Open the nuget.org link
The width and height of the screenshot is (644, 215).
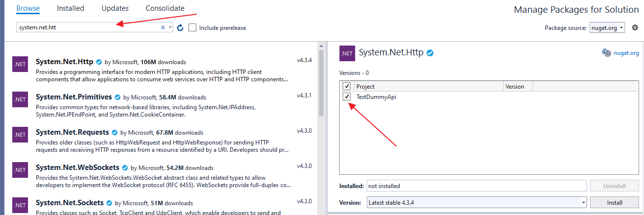[626, 53]
